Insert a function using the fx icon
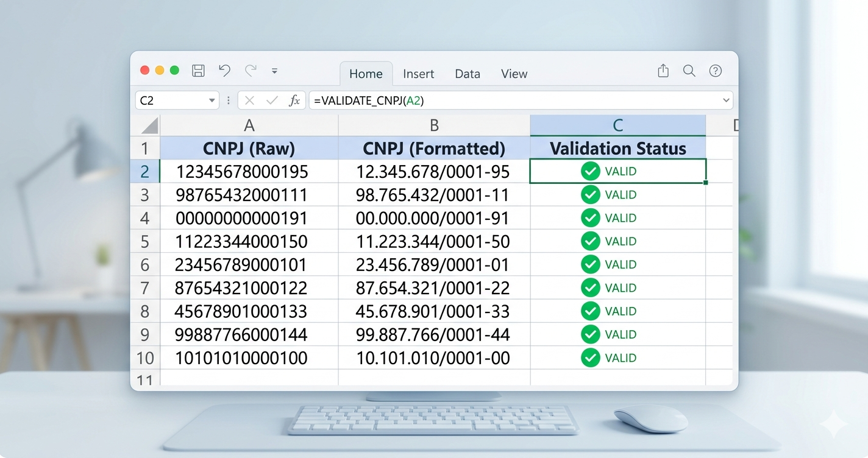Screen dimensions: 868x458 click(x=295, y=100)
